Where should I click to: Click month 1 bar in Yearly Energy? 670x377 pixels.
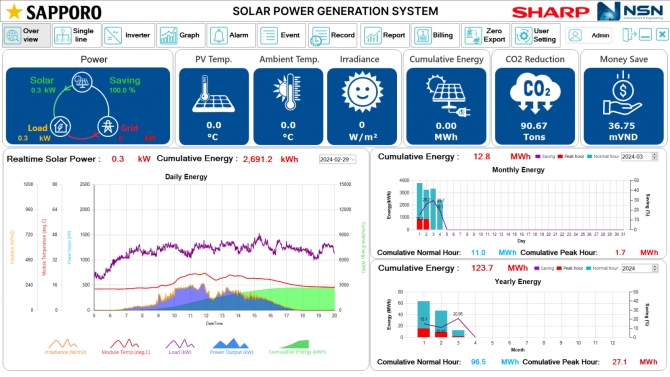click(423, 319)
